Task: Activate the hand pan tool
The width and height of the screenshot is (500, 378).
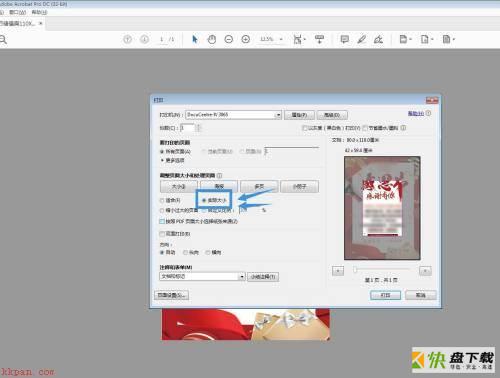Action: pyautogui.click(x=212, y=39)
